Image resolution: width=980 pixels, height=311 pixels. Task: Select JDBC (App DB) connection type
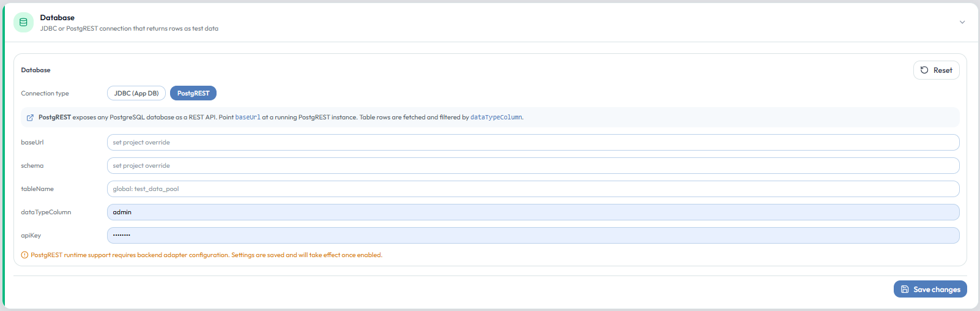[136, 94]
